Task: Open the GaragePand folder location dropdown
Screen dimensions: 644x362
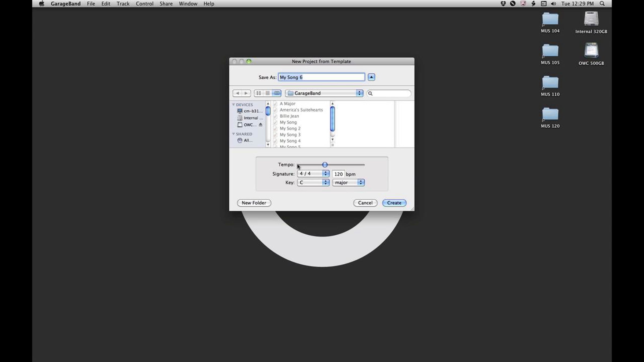Action: pyautogui.click(x=324, y=93)
